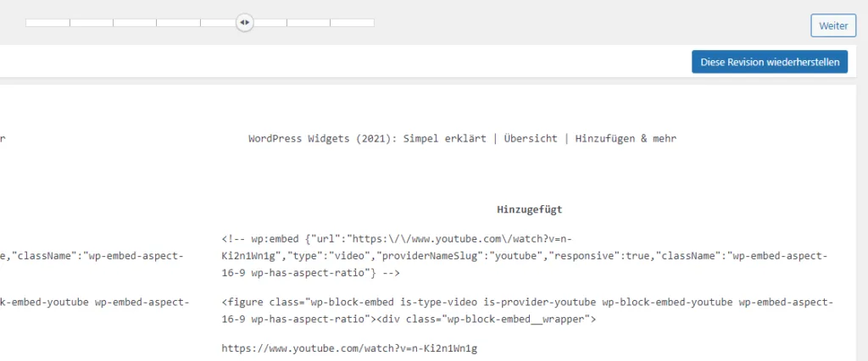Click the wp:embed comment code line
868x361 pixels.
[397, 239]
